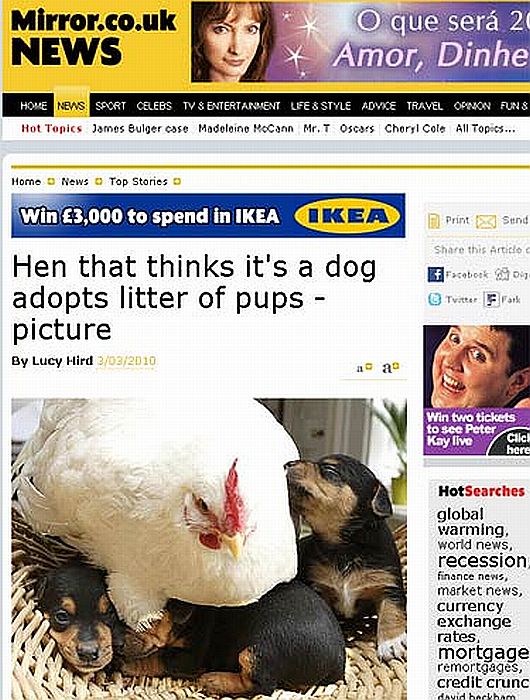Click the Top Stories breadcrumb

pos(138,182)
